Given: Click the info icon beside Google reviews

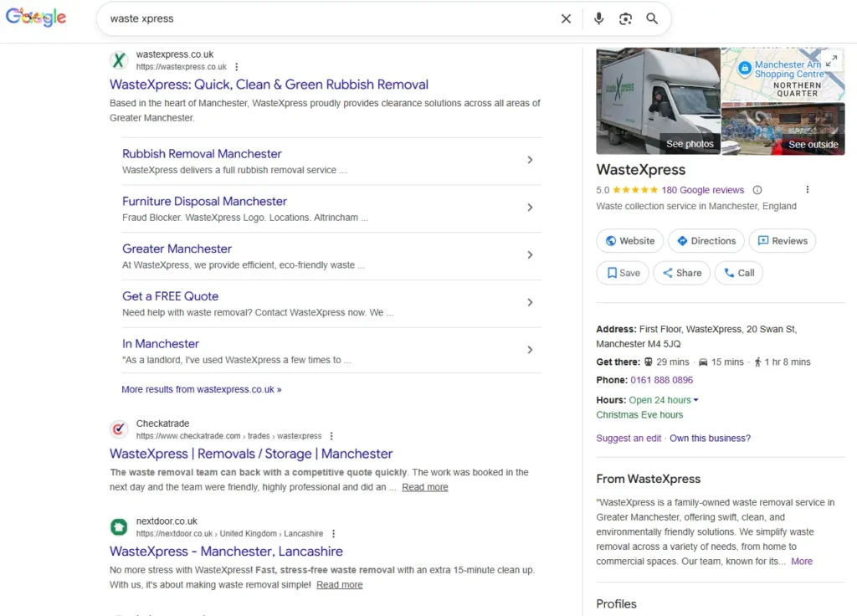Looking at the screenshot, I should (757, 189).
